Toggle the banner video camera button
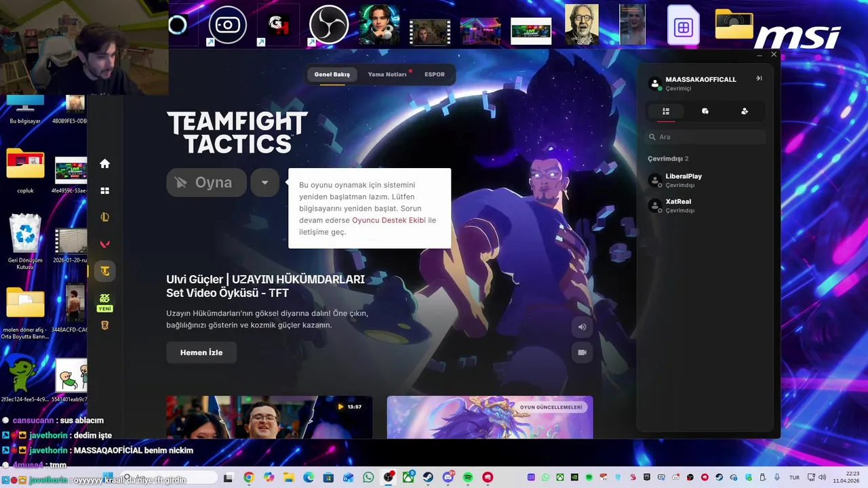This screenshot has width=868, height=488. tap(582, 352)
